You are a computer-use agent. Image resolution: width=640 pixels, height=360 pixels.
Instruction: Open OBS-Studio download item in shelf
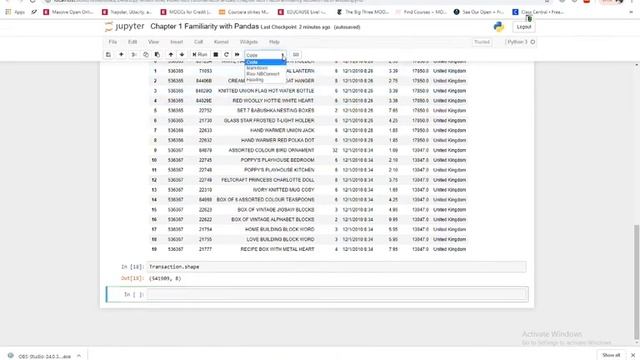tap(39, 356)
